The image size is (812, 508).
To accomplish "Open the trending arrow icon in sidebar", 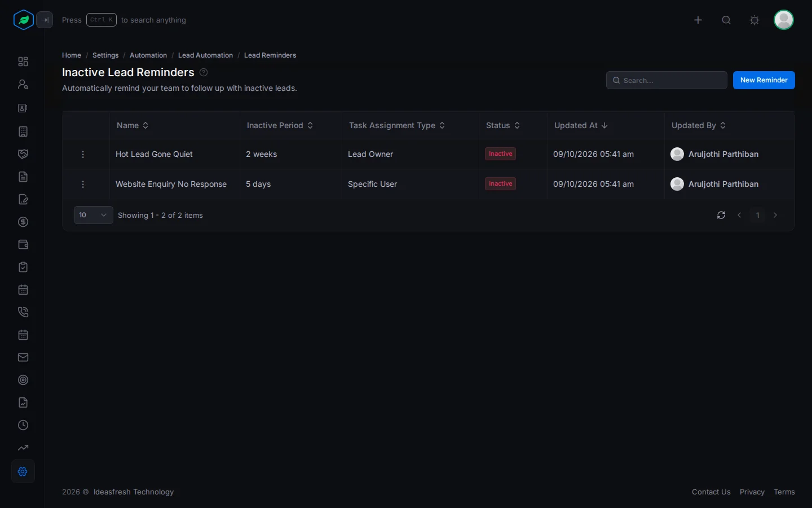I will click(23, 448).
